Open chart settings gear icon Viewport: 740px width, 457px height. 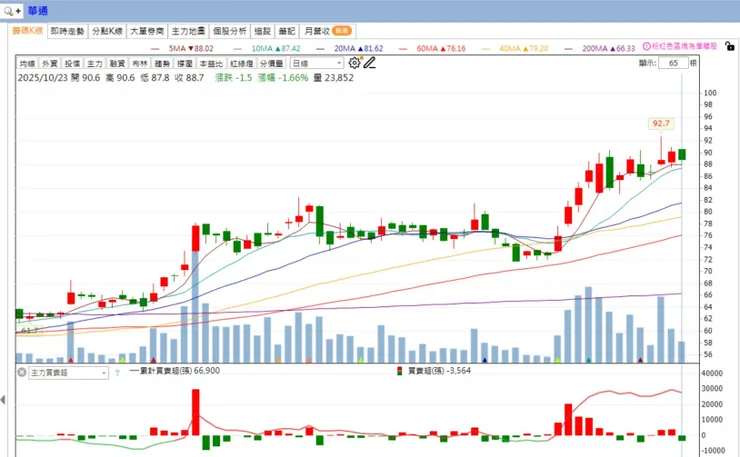point(354,62)
